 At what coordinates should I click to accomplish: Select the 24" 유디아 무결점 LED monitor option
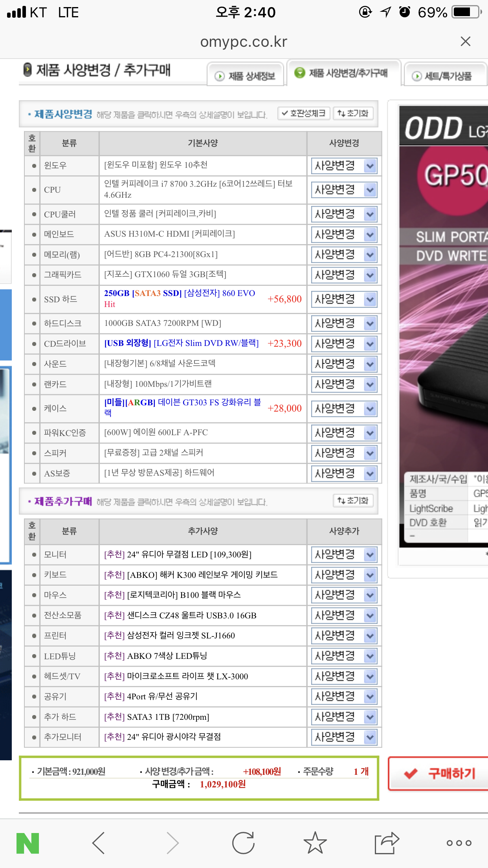click(x=178, y=554)
